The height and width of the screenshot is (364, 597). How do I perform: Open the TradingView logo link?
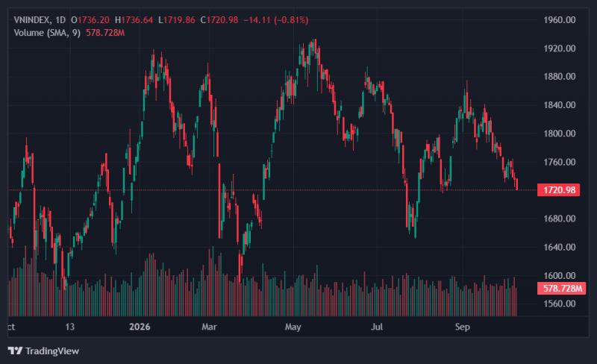click(43, 351)
